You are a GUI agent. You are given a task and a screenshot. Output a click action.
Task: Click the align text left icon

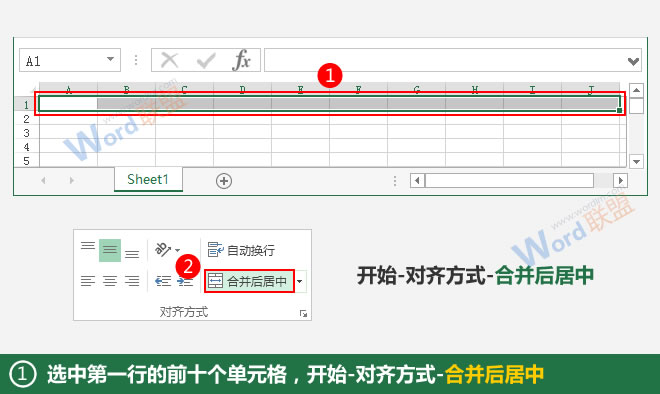click(88, 281)
